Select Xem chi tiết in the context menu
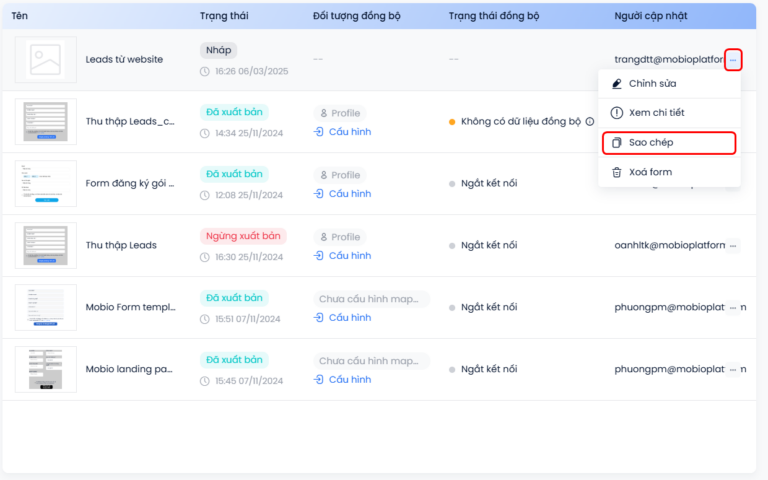The image size is (768, 480). (x=656, y=113)
